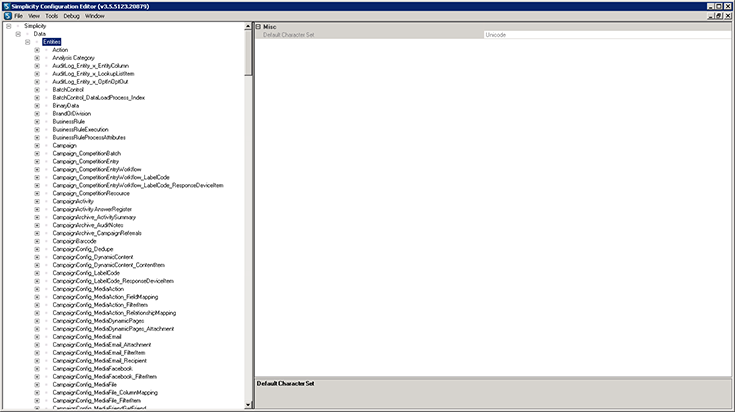This screenshot has height=412, width=735.
Task: Select the Data tree item
Action: pyautogui.click(x=39, y=34)
